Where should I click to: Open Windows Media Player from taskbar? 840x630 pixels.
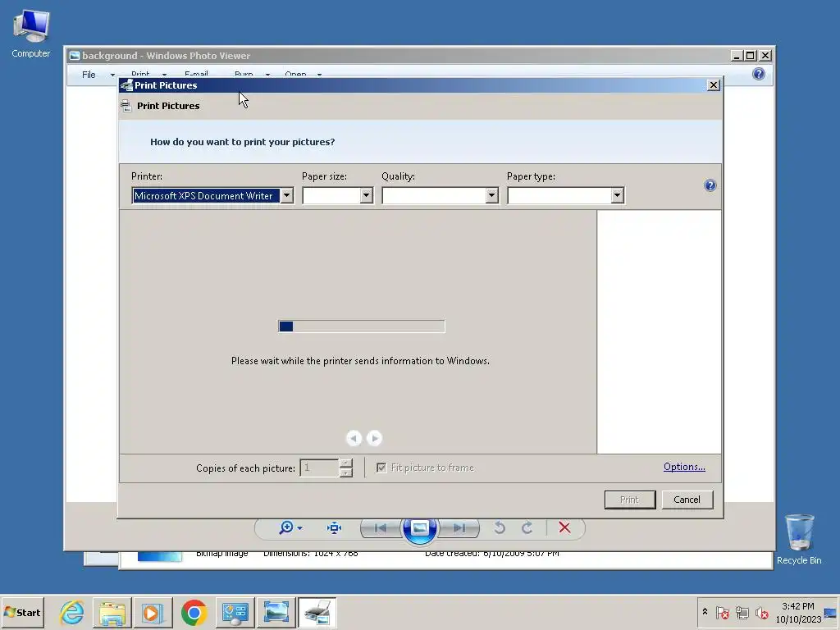153,612
